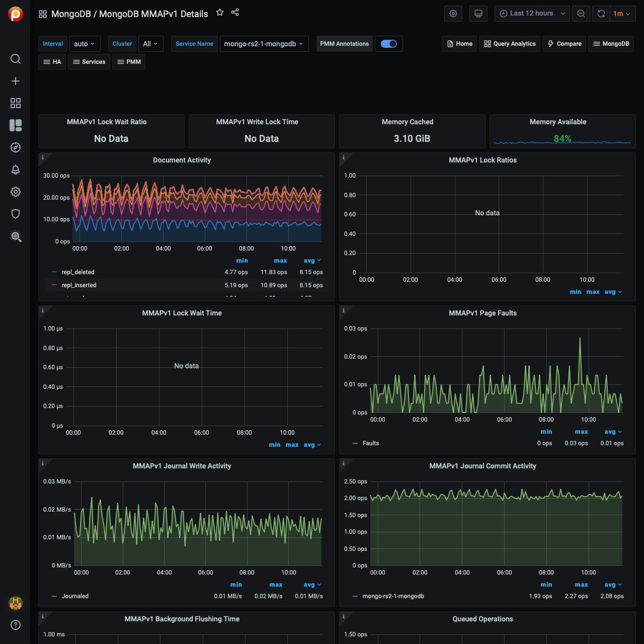
Task: Click Journaled legend color swatch
Action: click(54, 596)
